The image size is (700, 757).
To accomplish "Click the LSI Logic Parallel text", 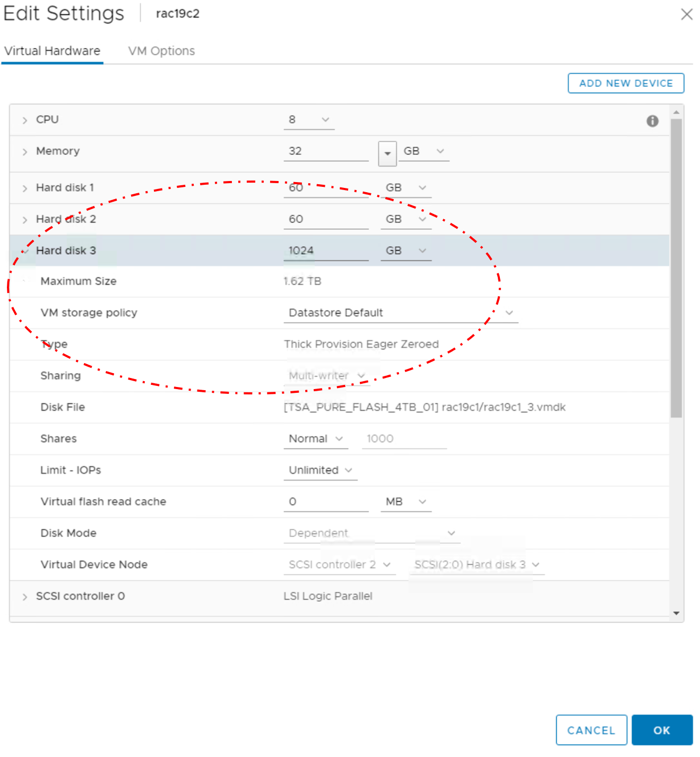I will [x=328, y=596].
